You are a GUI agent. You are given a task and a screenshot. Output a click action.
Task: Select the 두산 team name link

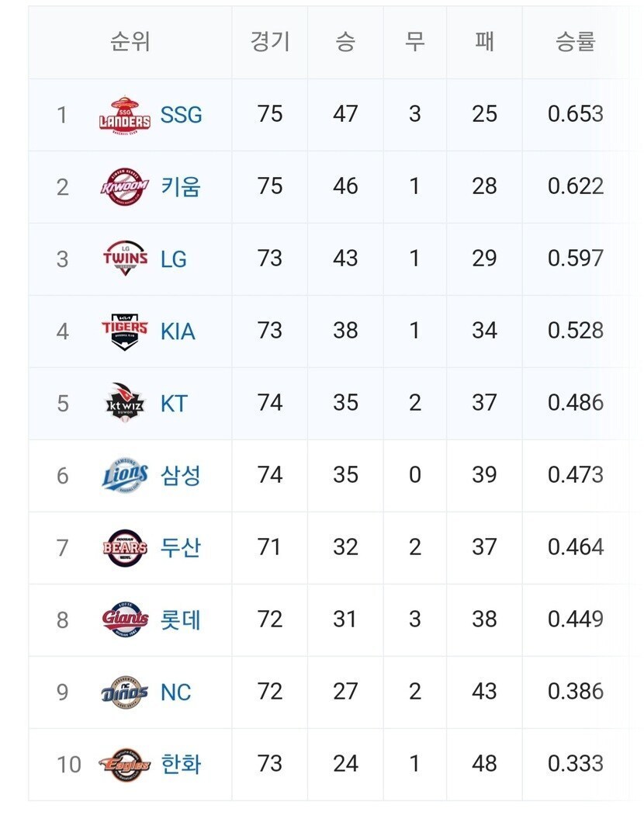(x=181, y=548)
